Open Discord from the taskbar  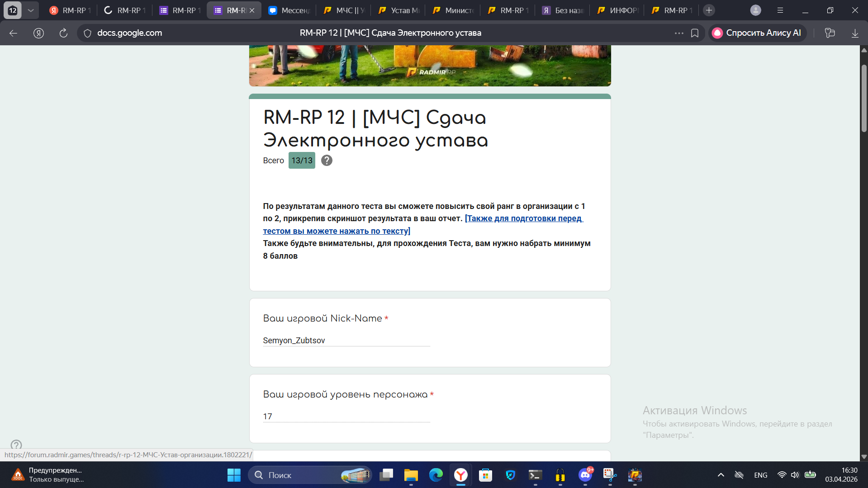[585, 475]
